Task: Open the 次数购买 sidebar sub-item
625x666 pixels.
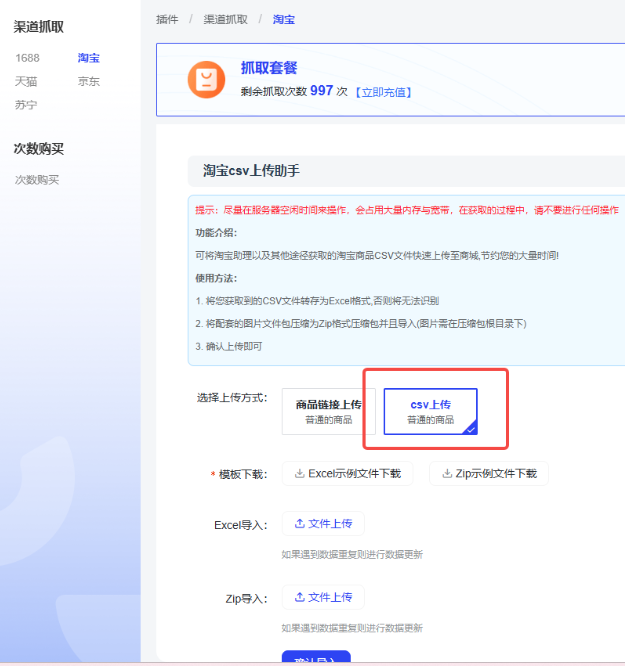Action: [x=37, y=180]
